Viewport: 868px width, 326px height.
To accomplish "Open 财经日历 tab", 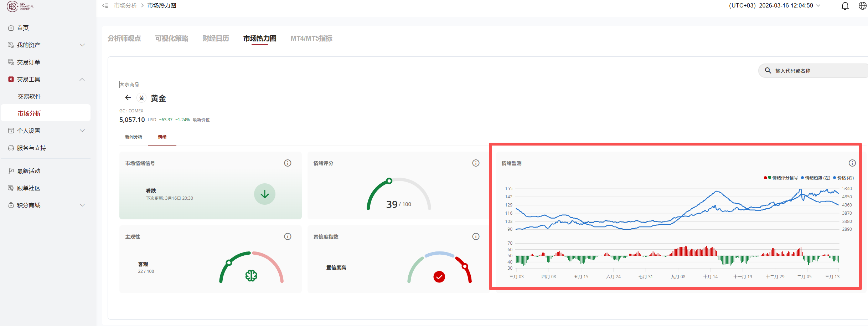I will [216, 39].
